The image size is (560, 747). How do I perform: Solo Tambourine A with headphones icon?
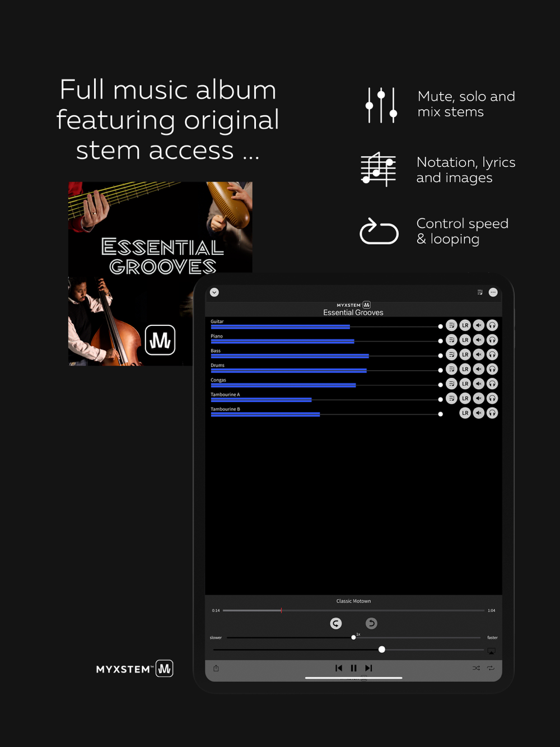[x=492, y=398]
